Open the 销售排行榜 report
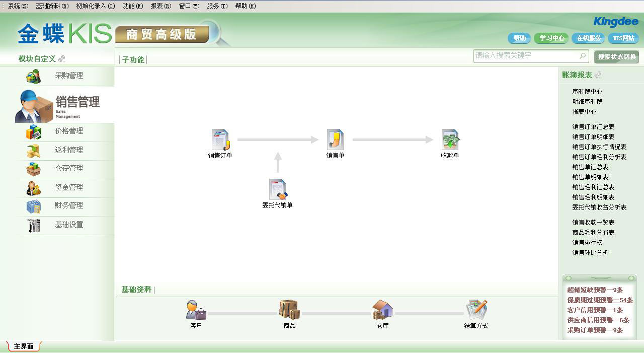Screen dimensions: 644x353 (x=587, y=243)
